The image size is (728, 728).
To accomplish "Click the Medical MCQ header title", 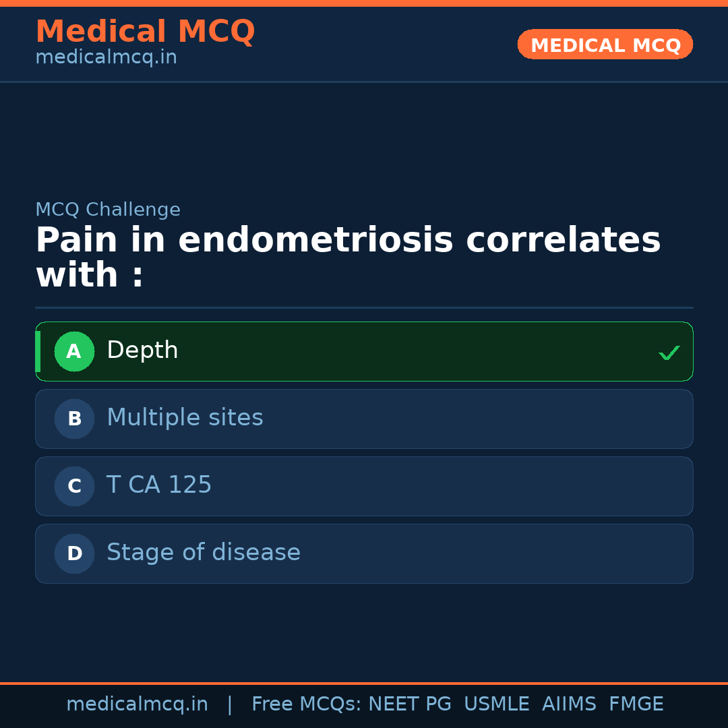I will click(x=145, y=32).
